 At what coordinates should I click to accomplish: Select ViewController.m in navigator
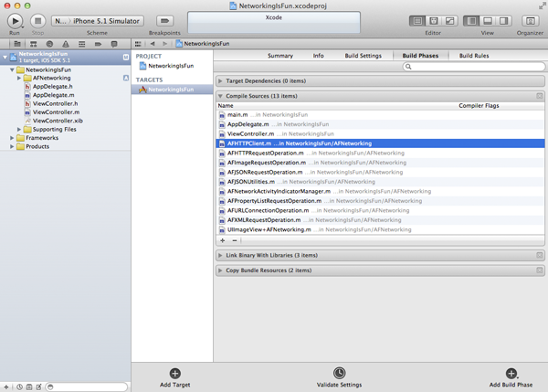[56, 112]
